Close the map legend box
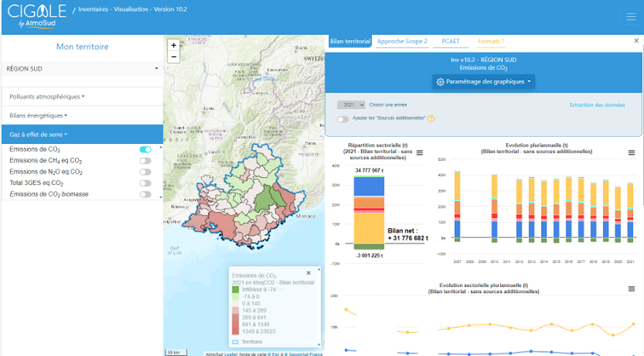 (308, 273)
